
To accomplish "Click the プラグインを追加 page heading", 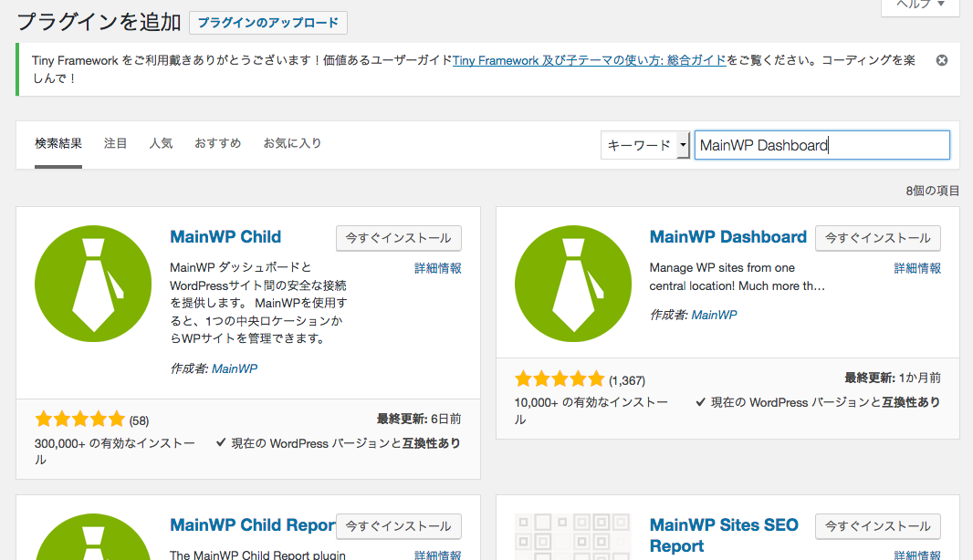I will click(x=99, y=22).
